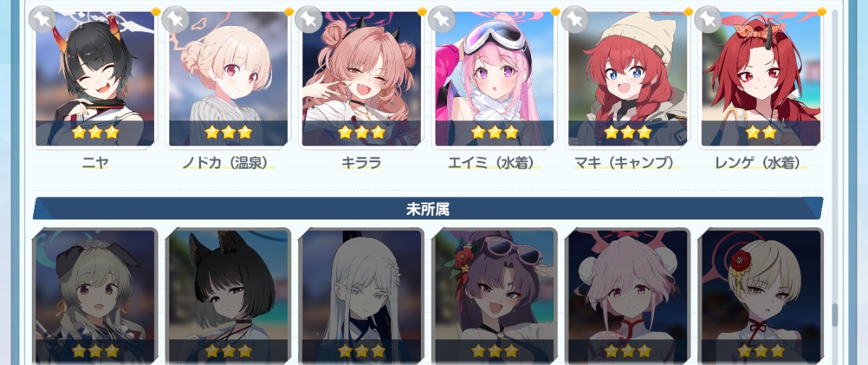Viewport: 868px width, 365px height.
Task: Open the ノドカ(温泉) character portrait
Action: [229, 78]
